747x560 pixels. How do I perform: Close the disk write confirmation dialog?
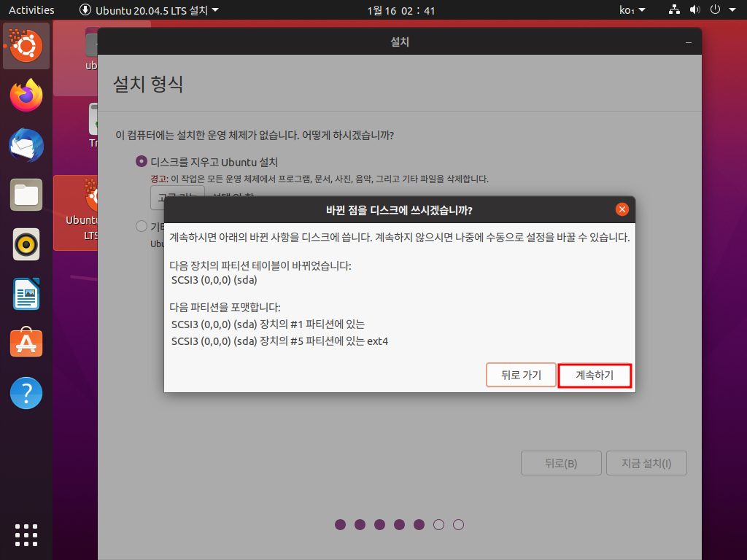coord(622,209)
